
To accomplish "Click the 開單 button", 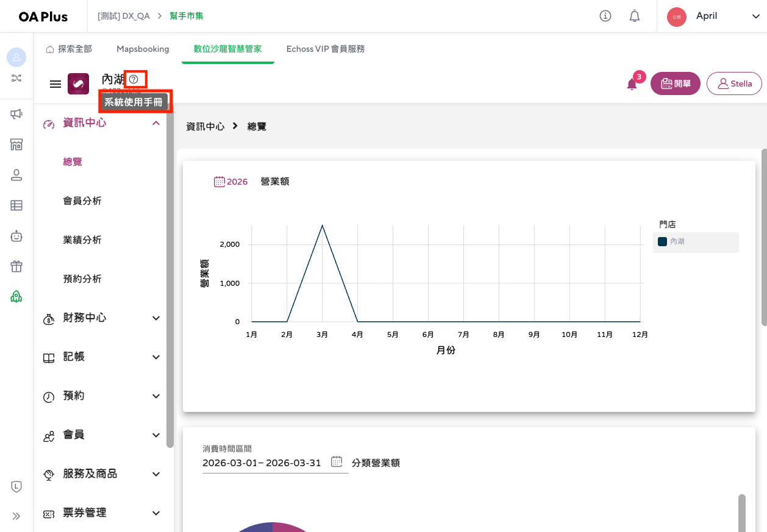I will 676,83.
